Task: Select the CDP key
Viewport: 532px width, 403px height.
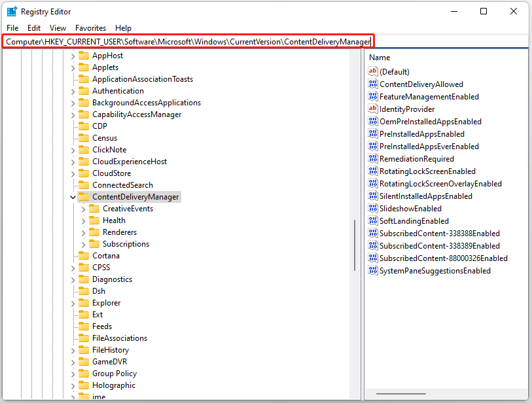Action: pyautogui.click(x=99, y=126)
